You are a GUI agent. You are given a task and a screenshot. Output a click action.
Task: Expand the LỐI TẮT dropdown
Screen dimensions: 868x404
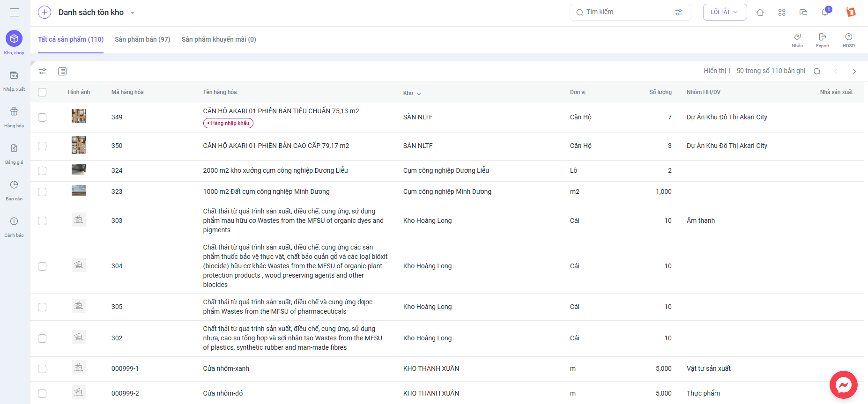pos(725,12)
